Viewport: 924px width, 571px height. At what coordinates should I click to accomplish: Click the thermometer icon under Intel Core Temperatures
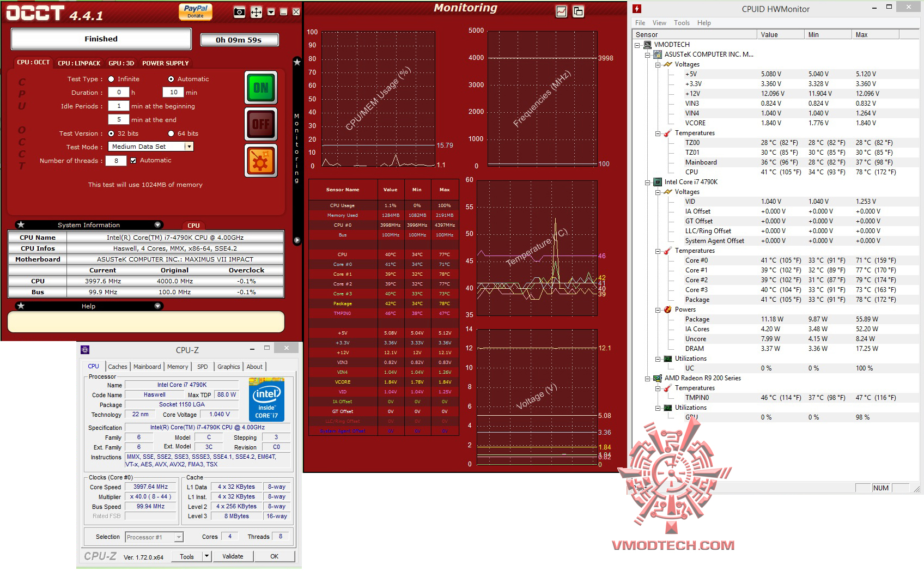pyautogui.click(x=667, y=251)
